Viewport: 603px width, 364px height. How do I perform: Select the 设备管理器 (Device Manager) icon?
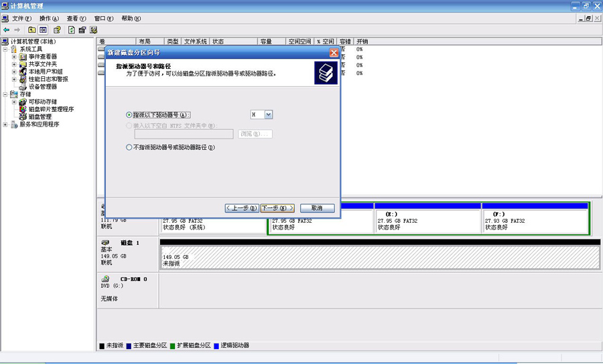tap(23, 86)
